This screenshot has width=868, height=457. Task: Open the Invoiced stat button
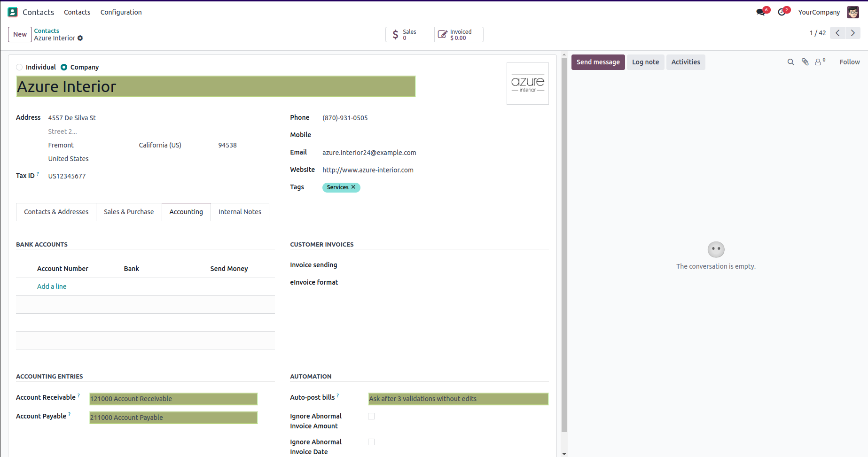(459, 34)
